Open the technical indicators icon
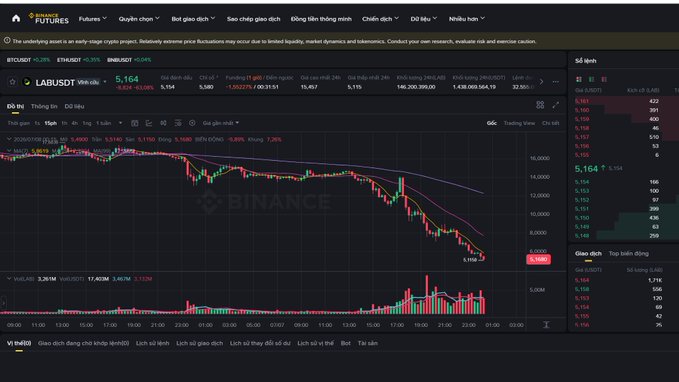The image size is (679, 382). [x=149, y=123]
